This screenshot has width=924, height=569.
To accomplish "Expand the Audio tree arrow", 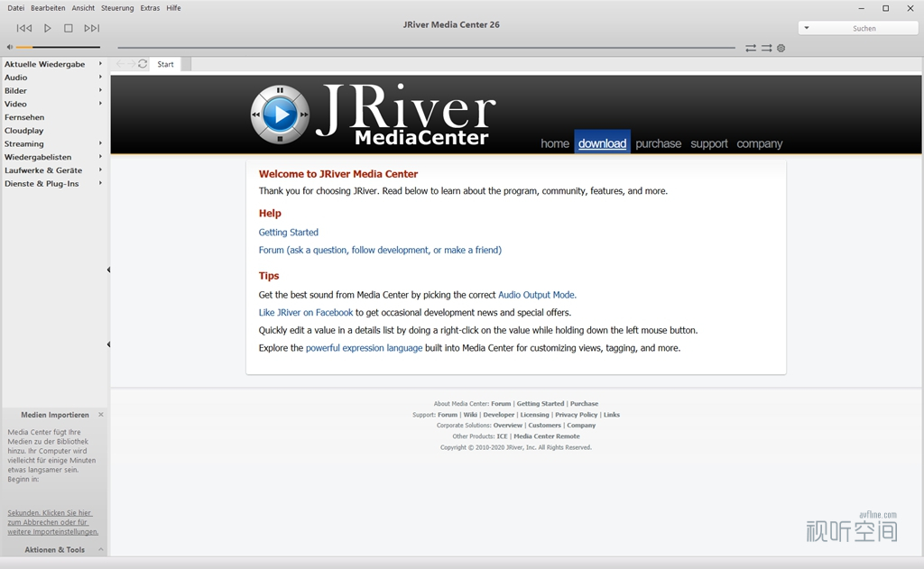I will pos(100,78).
